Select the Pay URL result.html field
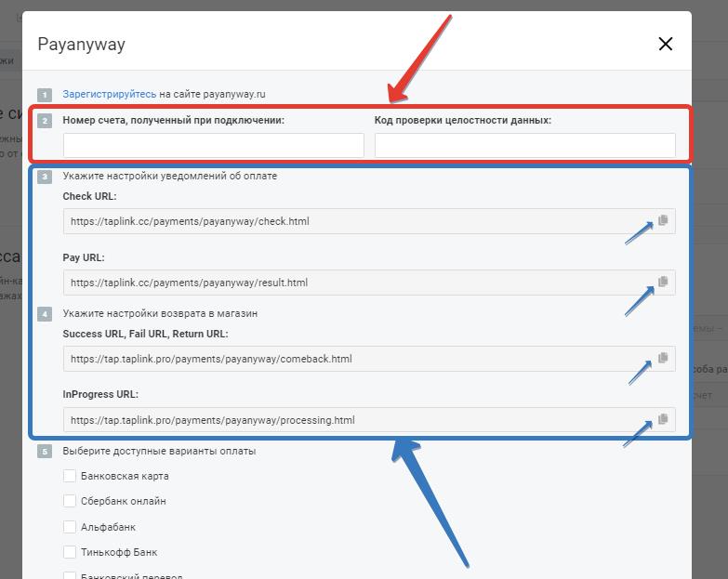The height and width of the screenshot is (579, 728). tap(369, 283)
